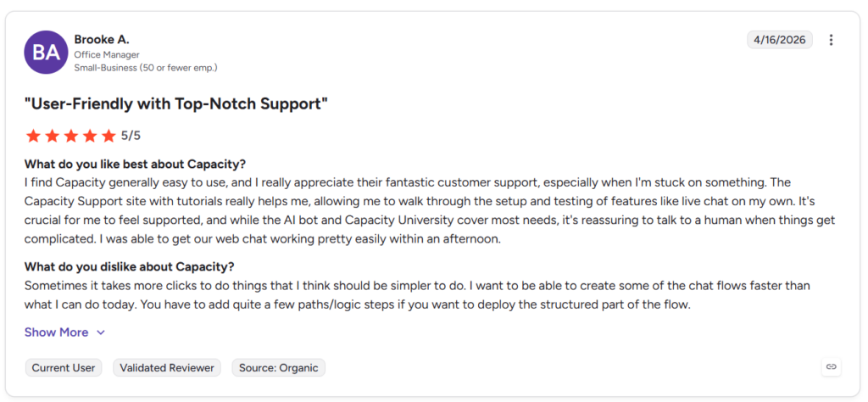
Task: Click the "User-Friendly with Top-Notch Support" title
Action: click(176, 103)
